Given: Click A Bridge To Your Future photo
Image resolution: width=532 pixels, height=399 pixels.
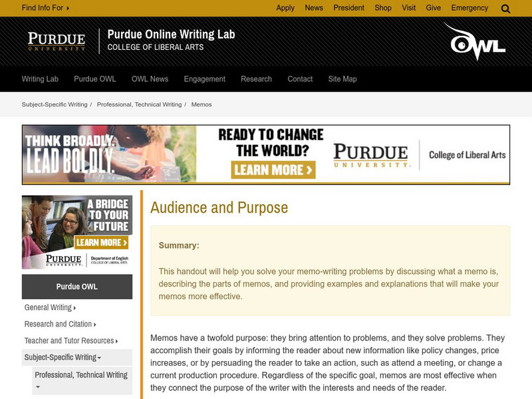Looking at the screenshot, I should [x=77, y=232].
